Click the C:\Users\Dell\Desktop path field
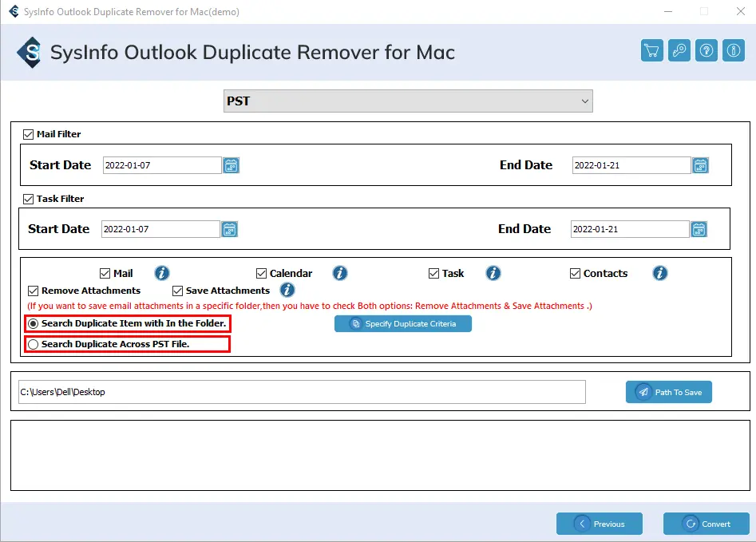Viewport: 756px width, 542px height. point(302,392)
